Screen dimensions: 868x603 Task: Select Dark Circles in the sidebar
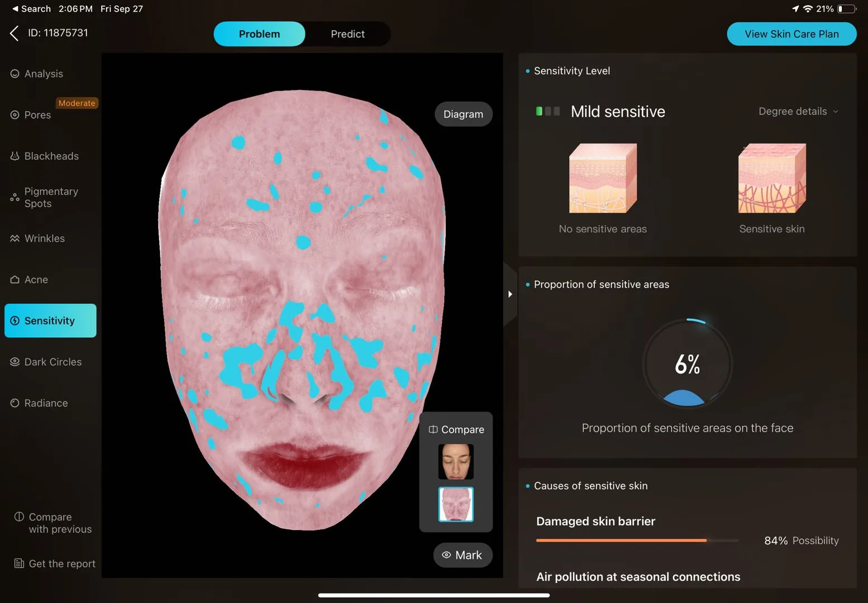point(53,362)
